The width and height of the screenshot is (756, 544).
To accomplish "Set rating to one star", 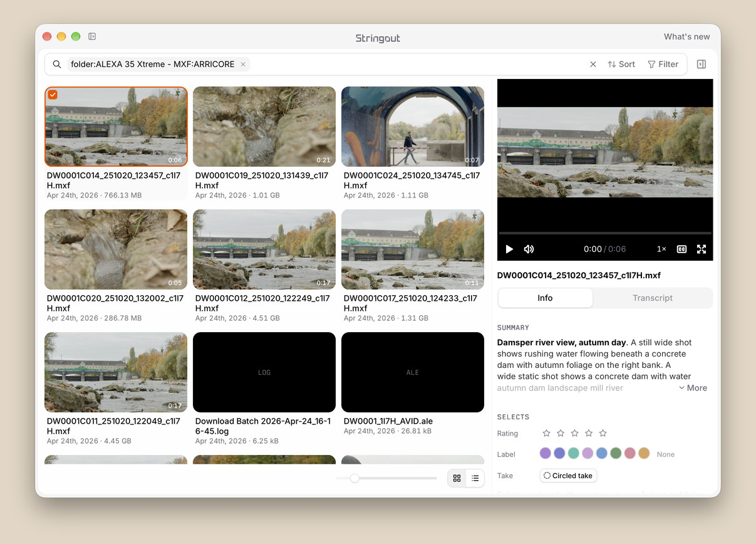I will [x=546, y=433].
